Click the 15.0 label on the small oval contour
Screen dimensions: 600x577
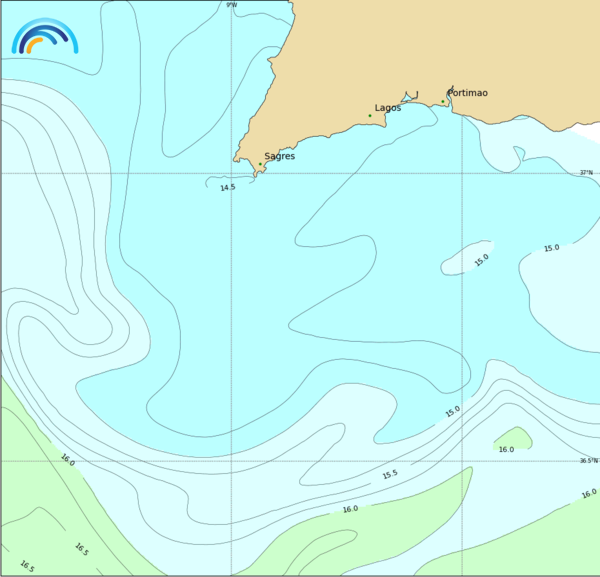click(x=482, y=260)
